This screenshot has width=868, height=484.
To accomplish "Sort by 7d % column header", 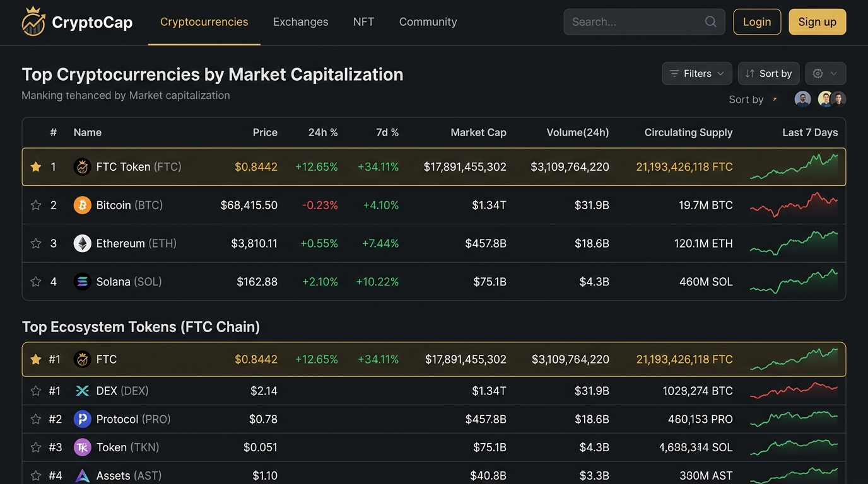I will point(387,132).
